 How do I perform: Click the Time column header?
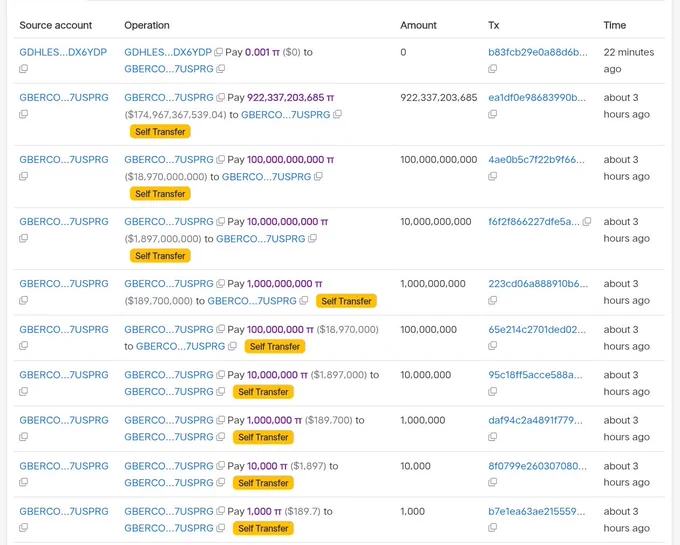[615, 25]
